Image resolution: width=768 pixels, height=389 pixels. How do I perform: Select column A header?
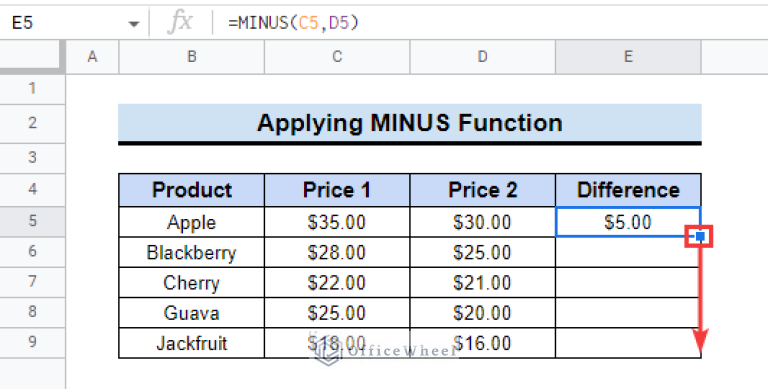(92, 57)
